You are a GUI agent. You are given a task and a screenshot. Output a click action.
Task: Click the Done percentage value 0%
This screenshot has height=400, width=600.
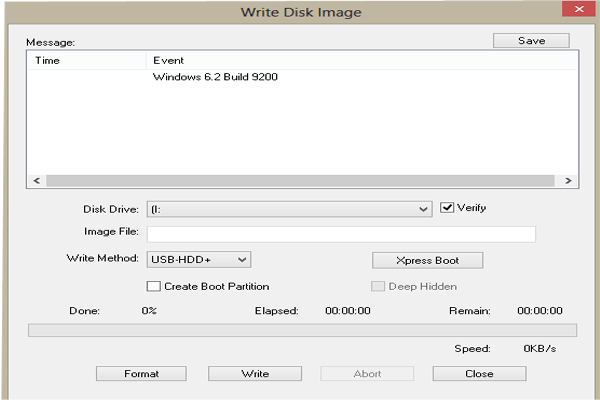(149, 310)
